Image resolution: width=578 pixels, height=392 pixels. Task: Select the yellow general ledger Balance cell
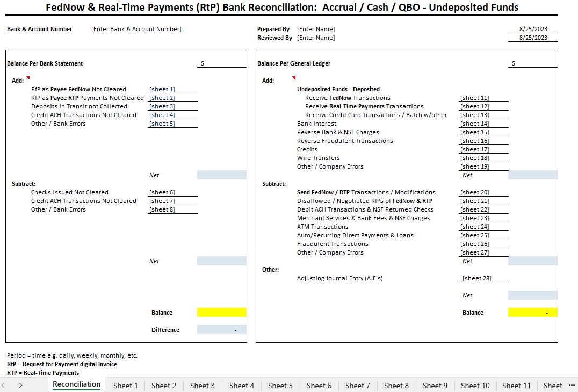(533, 313)
